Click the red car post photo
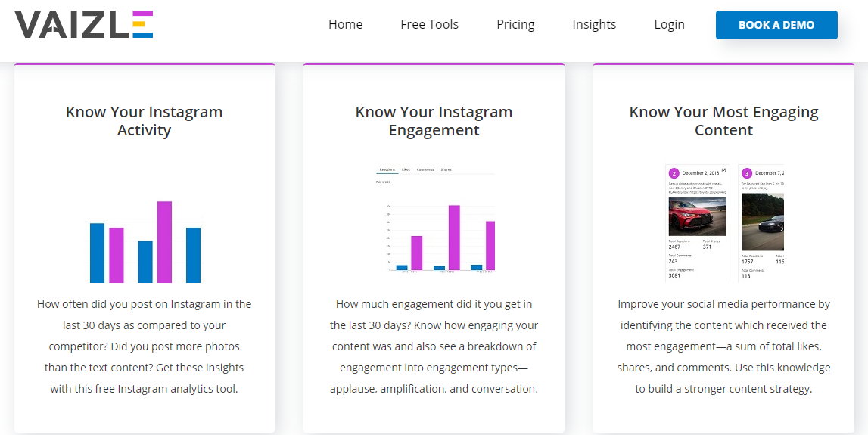Viewport: 868px width, 435px height. [697, 214]
